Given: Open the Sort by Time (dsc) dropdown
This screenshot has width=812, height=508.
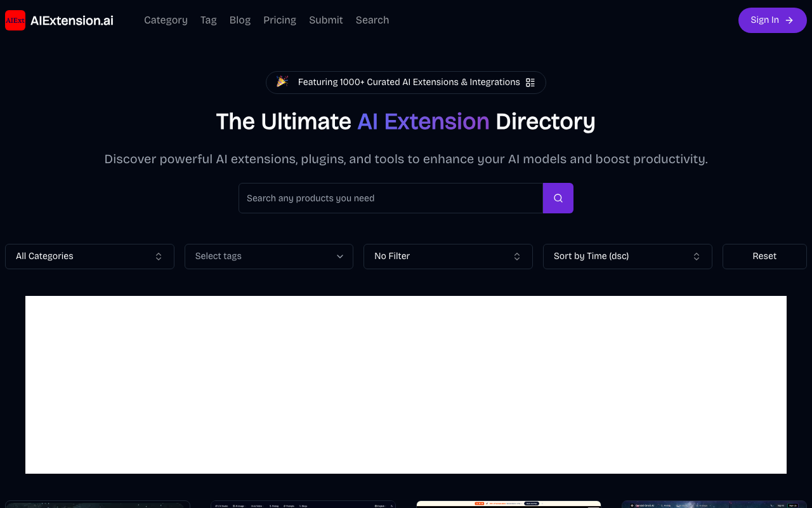Looking at the screenshot, I should tap(627, 257).
